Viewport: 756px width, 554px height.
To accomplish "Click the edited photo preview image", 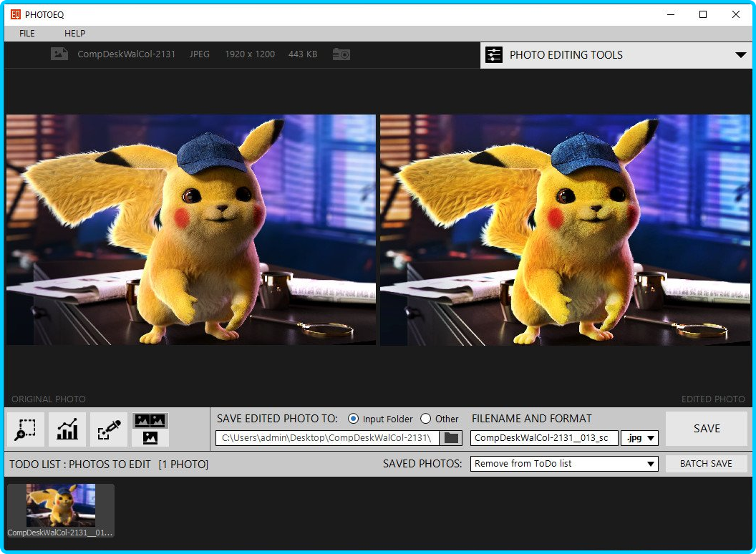I will point(565,230).
